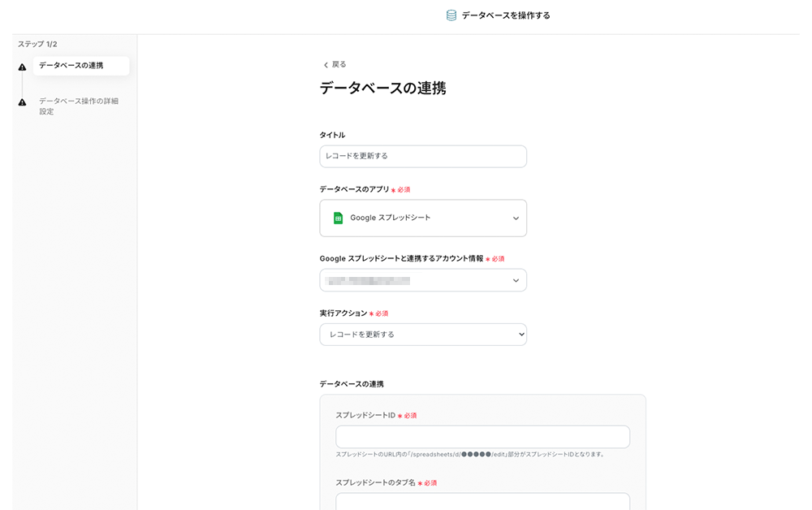Click the chevron arrow in the account info field
Viewport: 812px width, 510px height.
(x=516, y=281)
